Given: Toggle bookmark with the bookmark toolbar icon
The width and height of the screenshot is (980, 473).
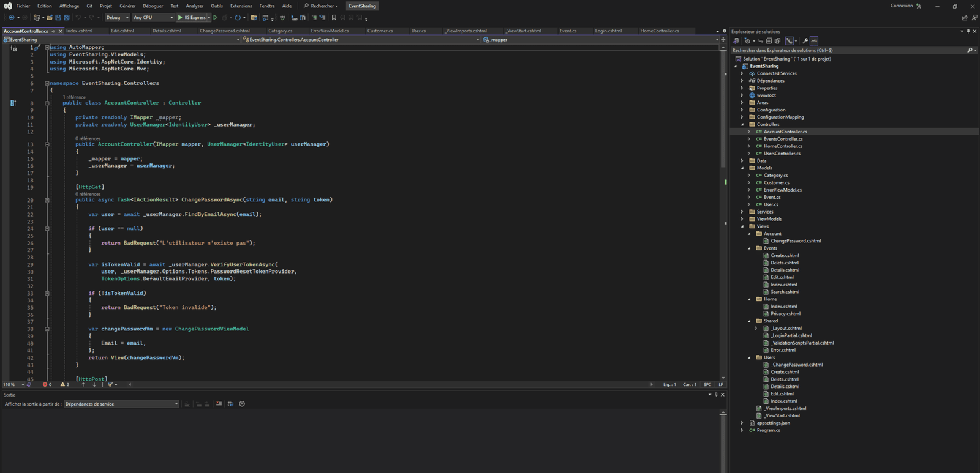Looking at the screenshot, I should click(334, 17).
